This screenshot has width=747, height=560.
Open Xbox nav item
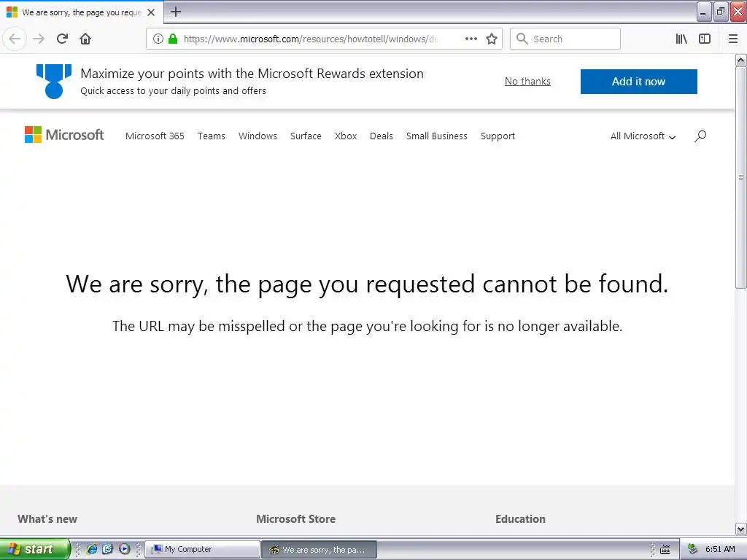345,136
